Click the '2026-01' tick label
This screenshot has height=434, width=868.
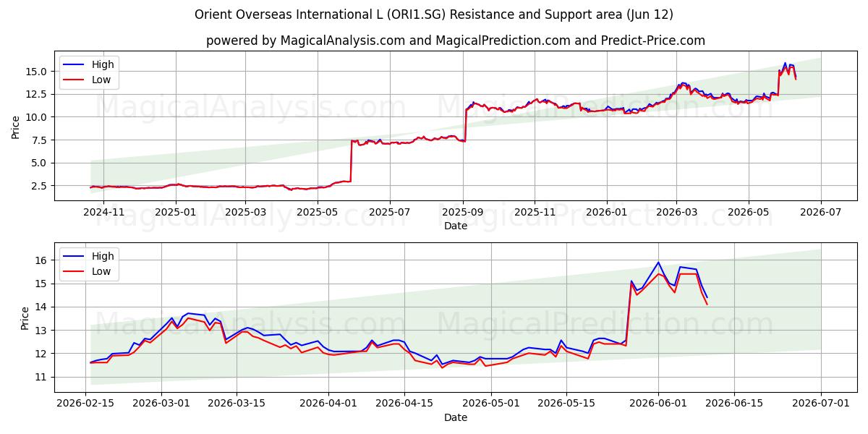pyautogui.click(x=606, y=212)
